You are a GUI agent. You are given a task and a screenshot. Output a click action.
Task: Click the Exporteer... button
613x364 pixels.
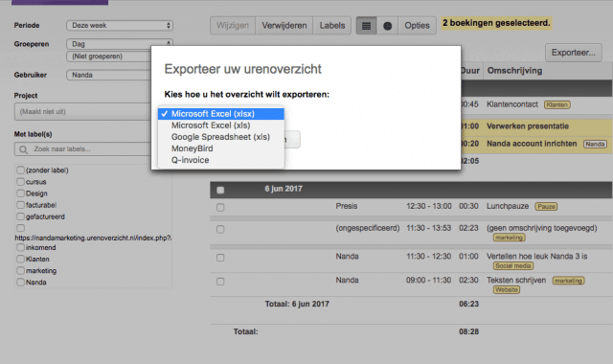[x=574, y=53]
